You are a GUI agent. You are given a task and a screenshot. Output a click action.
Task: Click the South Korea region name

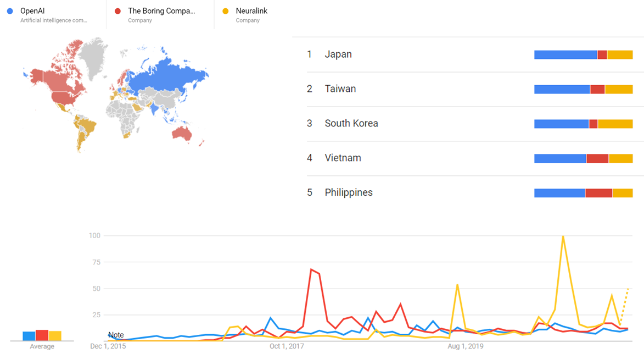click(x=351, y=124)
